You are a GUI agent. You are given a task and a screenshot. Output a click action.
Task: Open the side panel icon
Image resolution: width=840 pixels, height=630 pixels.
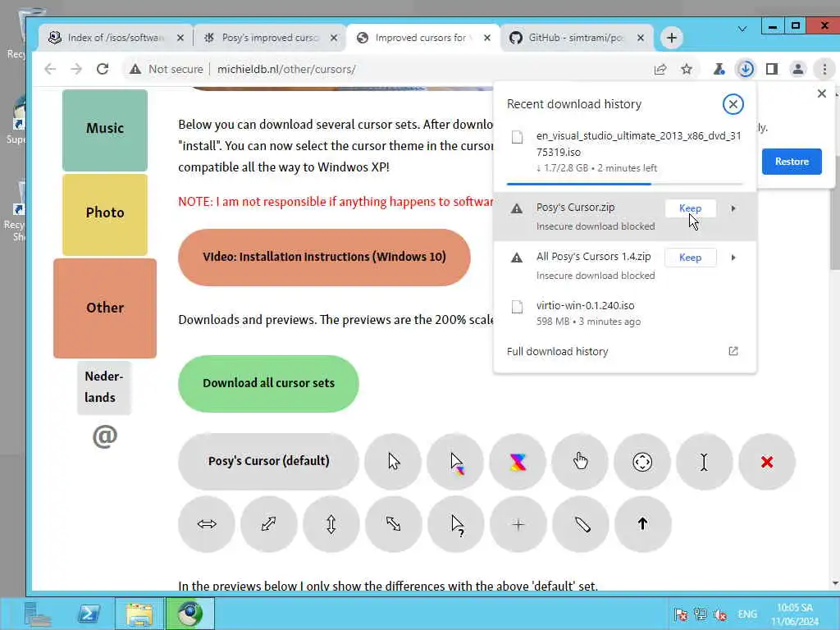772,69
